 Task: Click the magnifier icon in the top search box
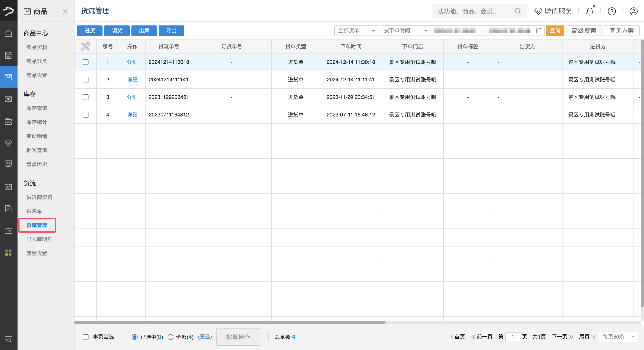pos(518,11)
